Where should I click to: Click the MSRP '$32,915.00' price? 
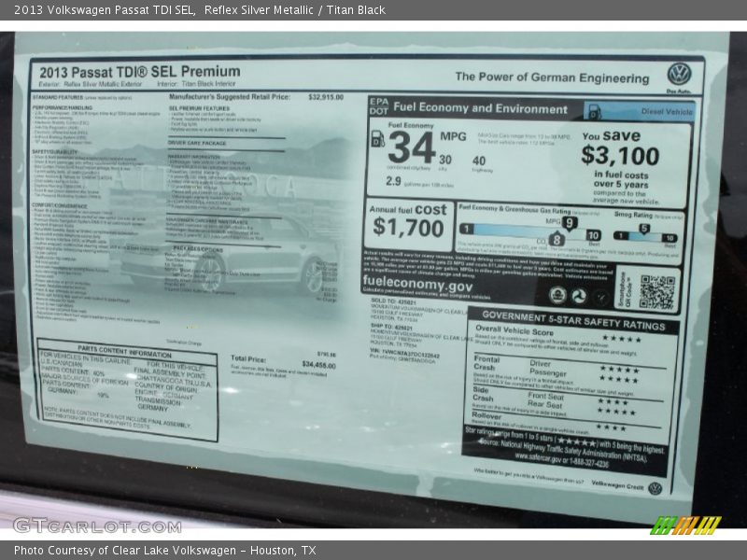pos(326,97)
